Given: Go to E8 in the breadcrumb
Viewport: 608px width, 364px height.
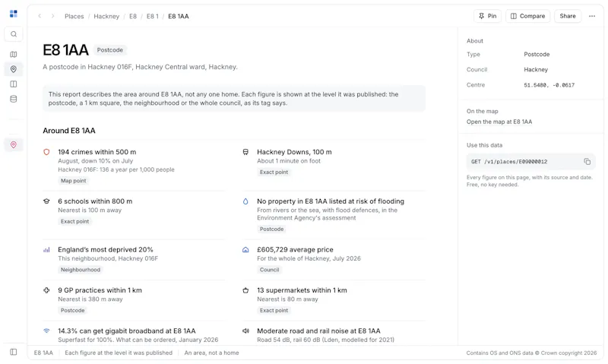Looking at the screenshot, I should click(133, 16).
